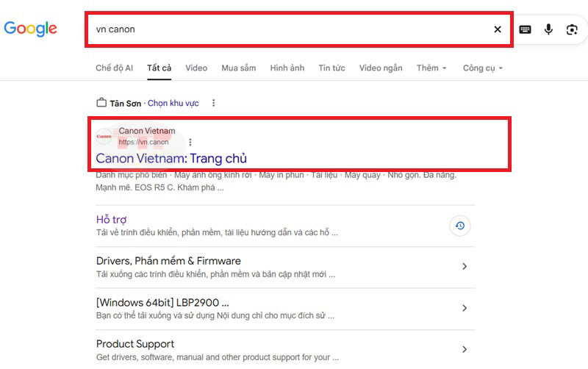
Task: Click the Chọn khu vực link
Action: coord(173,103)
